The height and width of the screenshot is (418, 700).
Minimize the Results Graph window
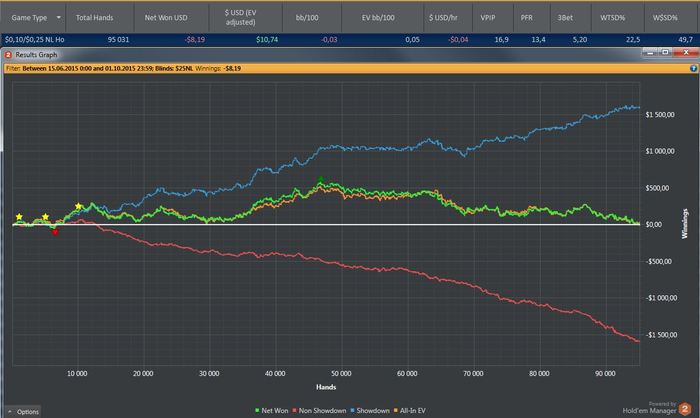(x=650, y=53)
